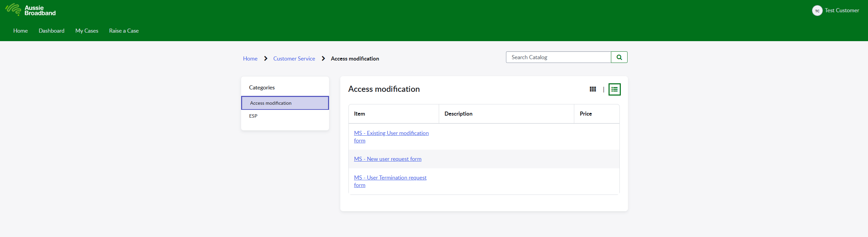Switch to grid card view
The image size is (868, 237).
tap(593, 89)
